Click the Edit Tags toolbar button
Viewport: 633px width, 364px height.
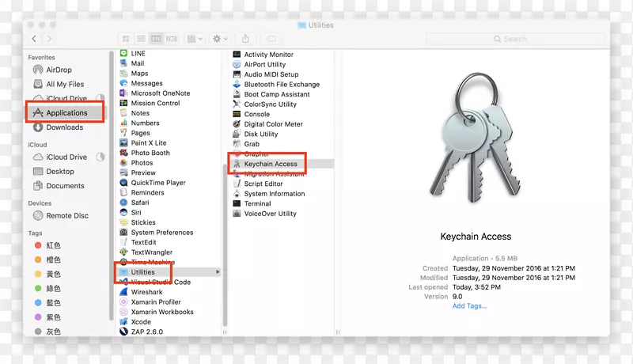click(271, 39)
